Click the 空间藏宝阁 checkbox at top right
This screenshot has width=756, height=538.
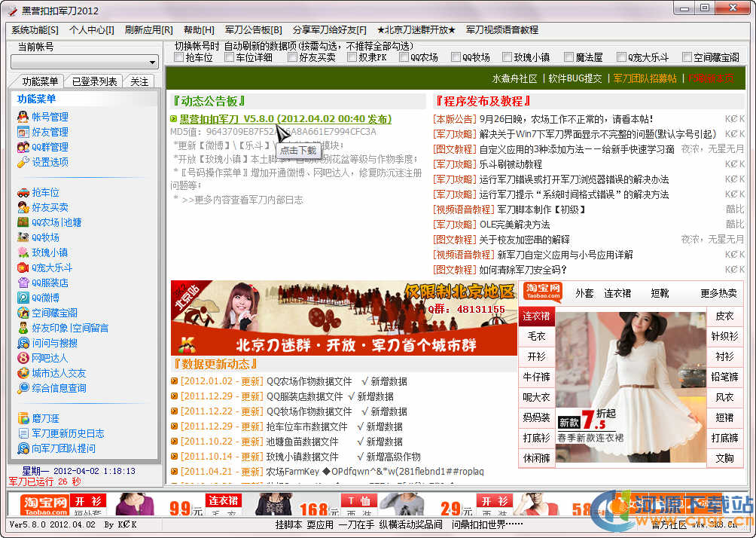click(687, 57)
